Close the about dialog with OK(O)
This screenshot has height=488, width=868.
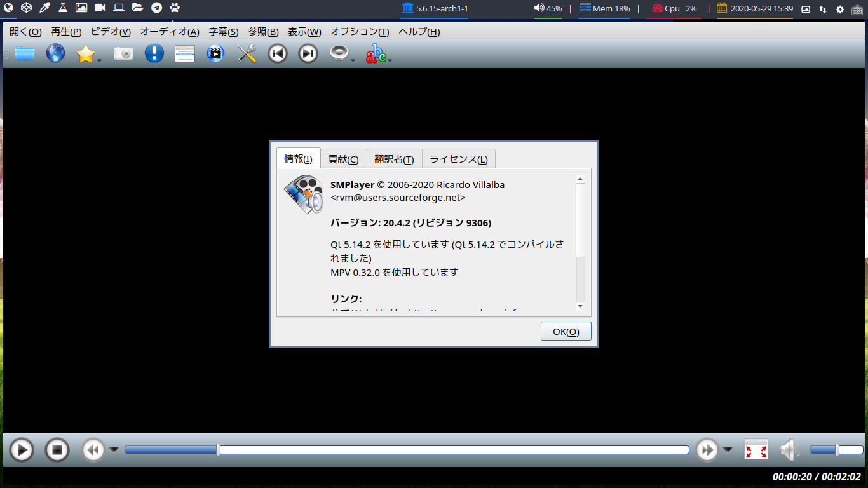(x=566, y=331)
